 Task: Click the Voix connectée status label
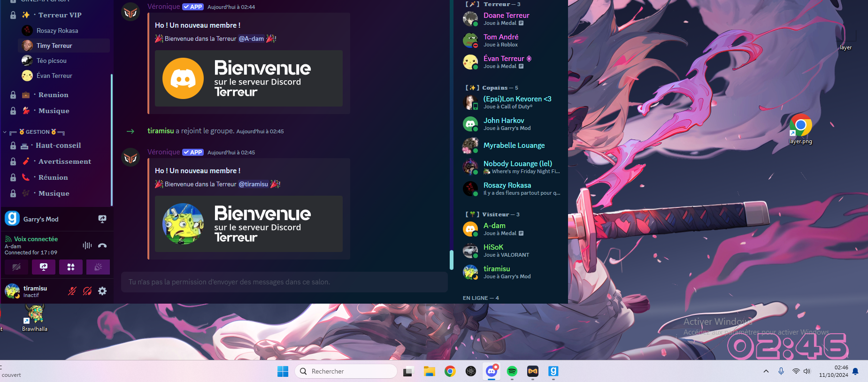[x=36, y=239]
